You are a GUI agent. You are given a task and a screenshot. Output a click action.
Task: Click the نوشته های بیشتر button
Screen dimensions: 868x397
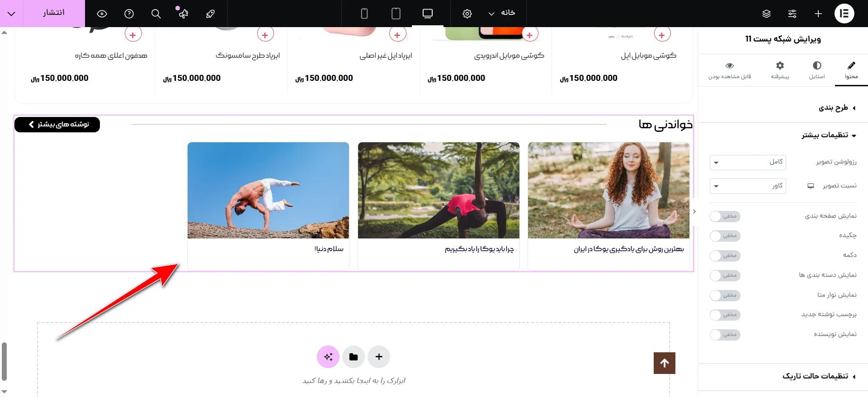57,124
